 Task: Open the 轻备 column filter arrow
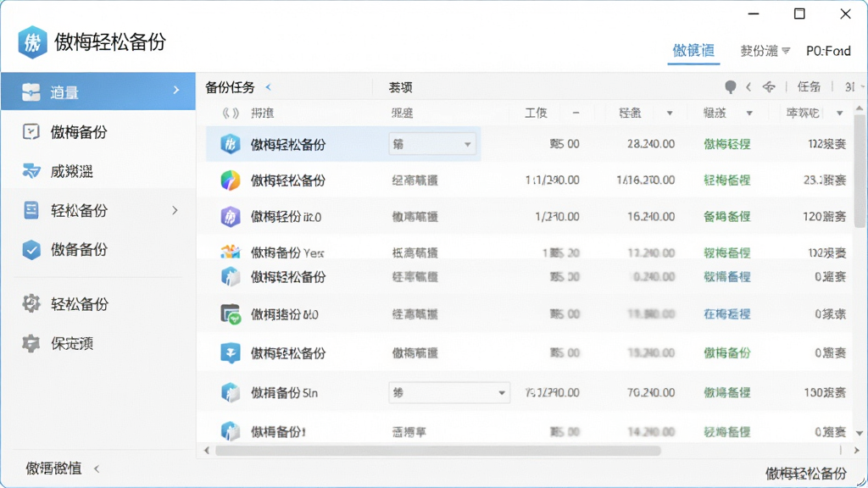coord(670,114)
